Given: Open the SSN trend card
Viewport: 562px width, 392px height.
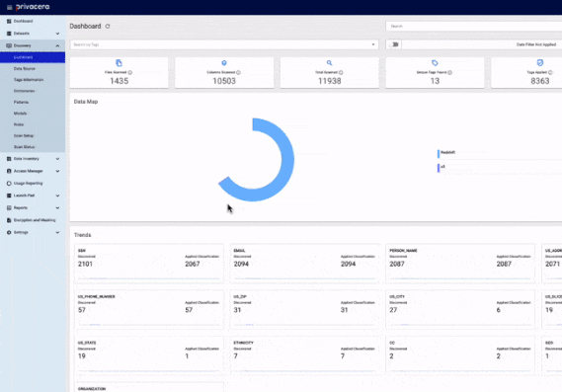Looking at the screenshot, I should tap(149, 264).
